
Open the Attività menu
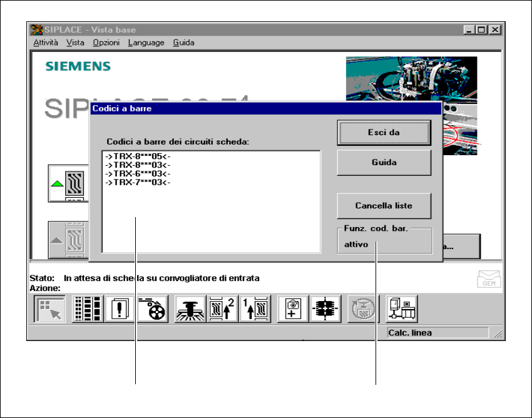point(46,43)
